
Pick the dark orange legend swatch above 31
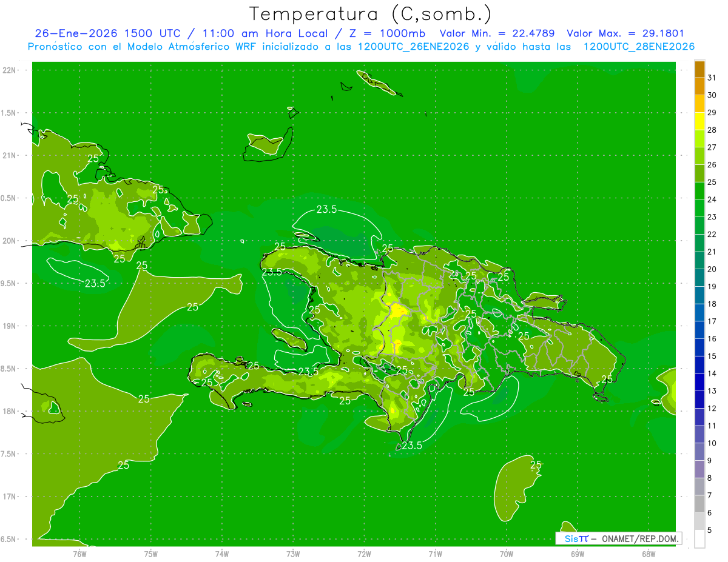[699, 69]
